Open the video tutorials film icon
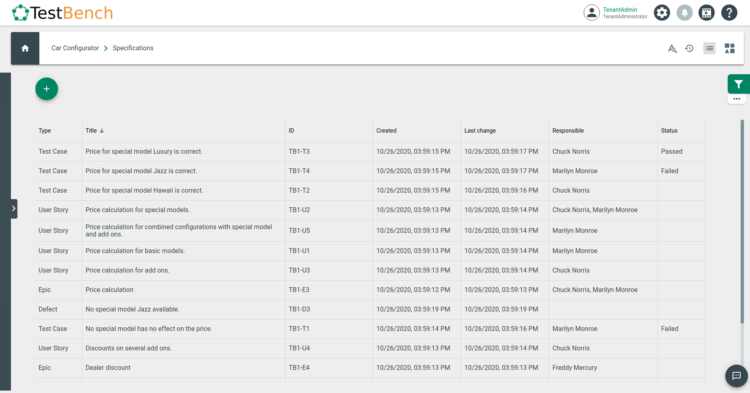750x393 pixels. pyautogui.click(x=706, y=12)
